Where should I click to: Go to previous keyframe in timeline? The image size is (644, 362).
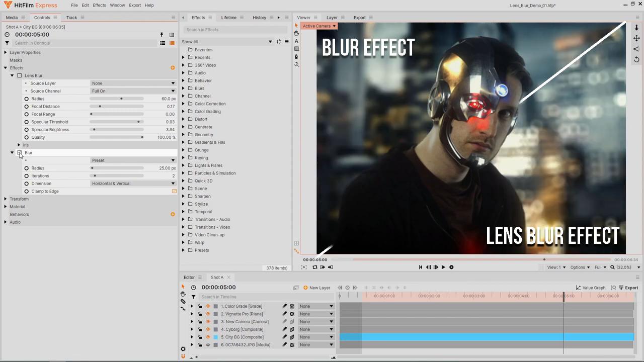[340, 288]
